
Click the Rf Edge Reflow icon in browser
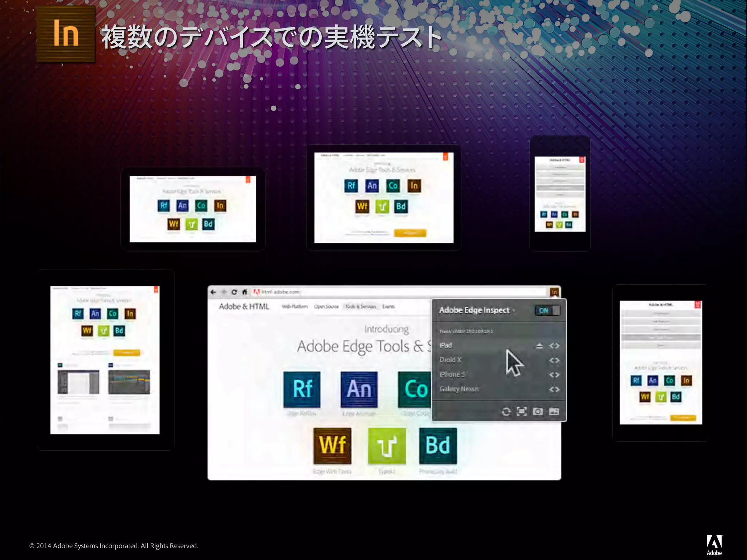pyautogui.click(x=302, y=389)
